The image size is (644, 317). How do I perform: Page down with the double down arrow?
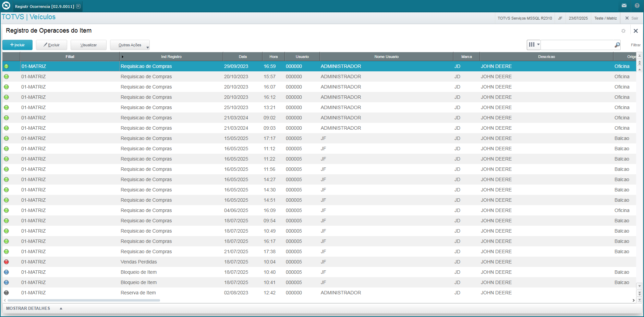pyautogui.click(x=639, y=293)
